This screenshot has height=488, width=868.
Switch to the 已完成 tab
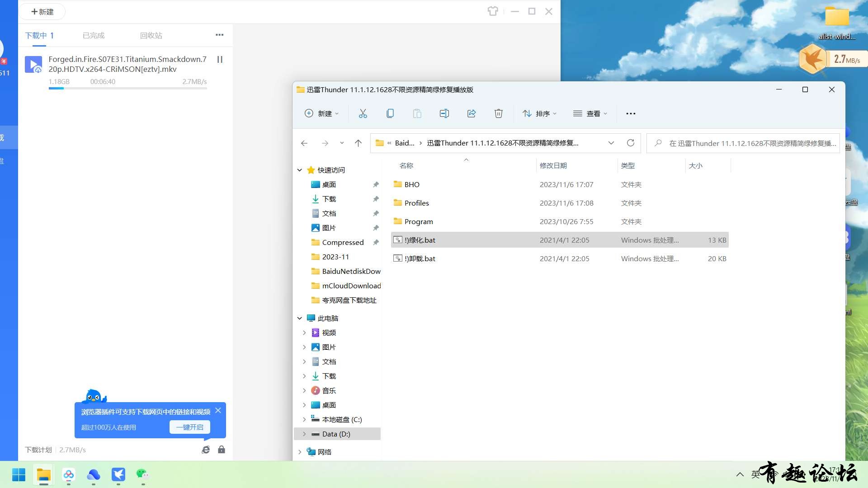[x=94, y=35]
